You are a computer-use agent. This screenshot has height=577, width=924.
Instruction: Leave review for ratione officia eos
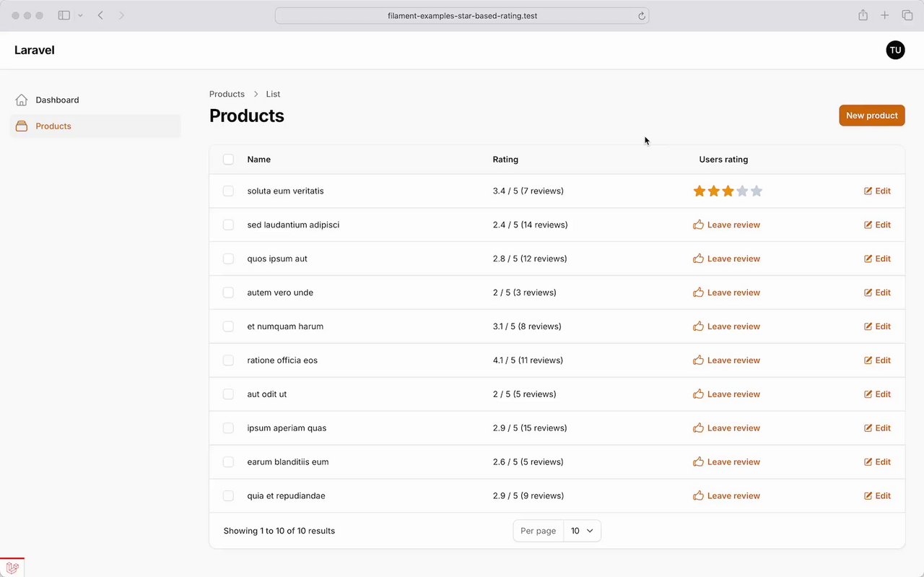click(x=726, y=360)
